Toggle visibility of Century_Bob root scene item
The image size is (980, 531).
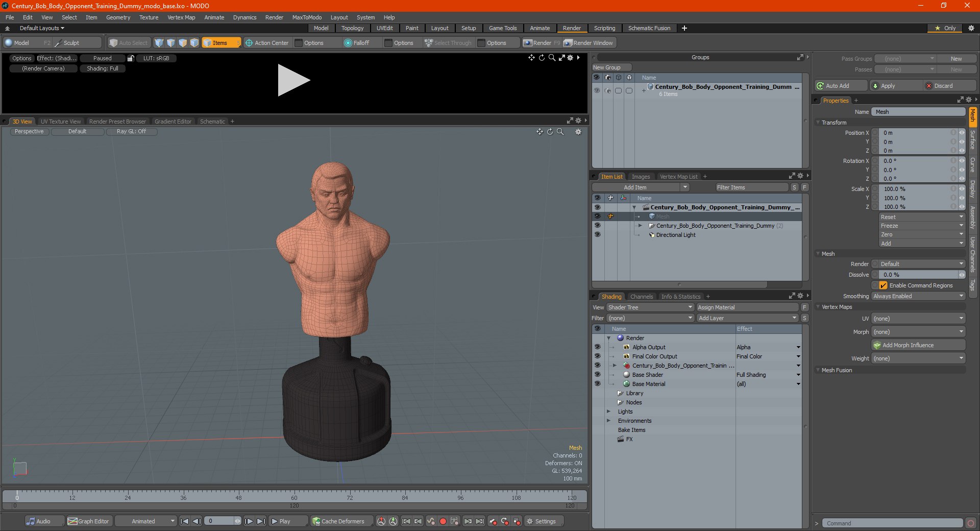[x=597, y=207]
